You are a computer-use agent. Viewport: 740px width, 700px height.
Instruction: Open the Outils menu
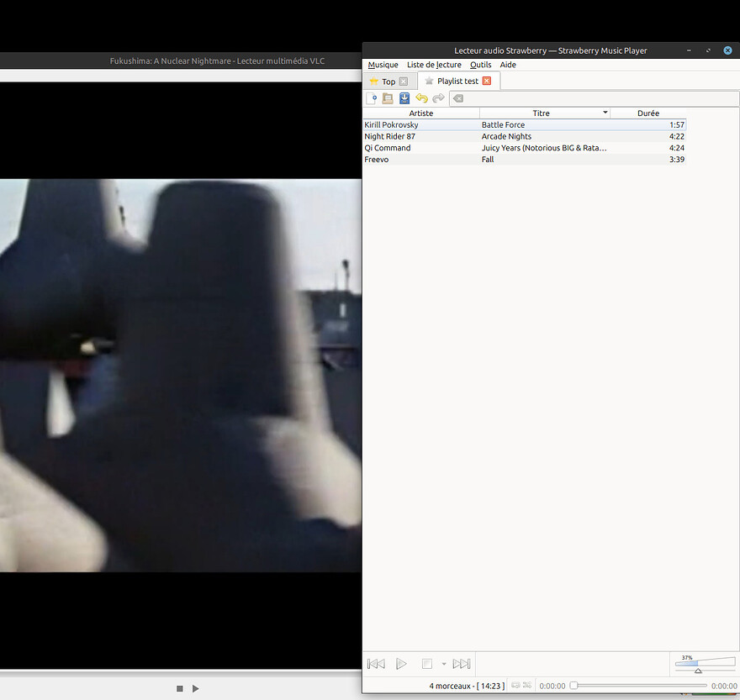[480, 65]
